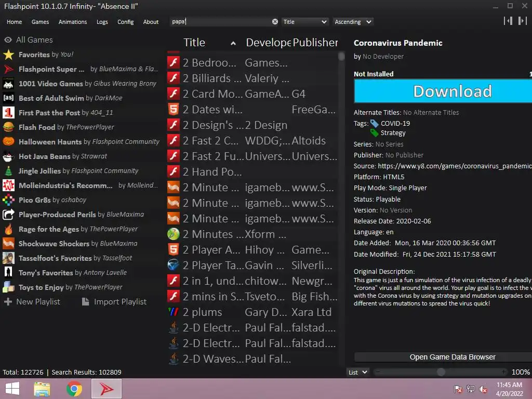The image size is (532, 399).
Task: Click Import Playlist
Action: 114,302
